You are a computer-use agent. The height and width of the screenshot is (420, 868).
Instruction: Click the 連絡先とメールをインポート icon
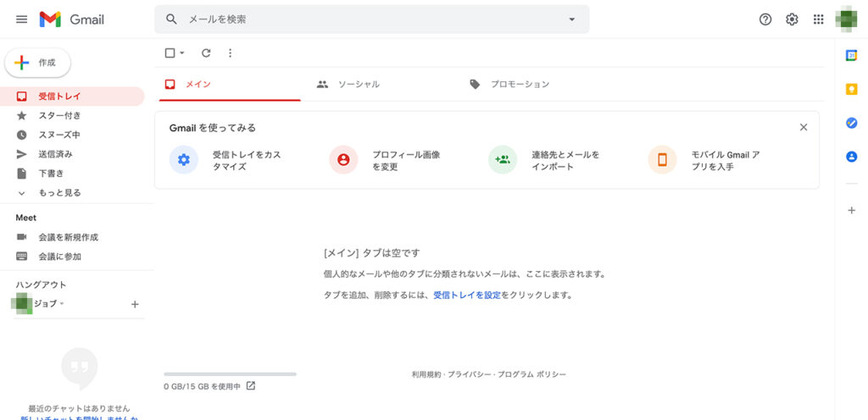(x=503, y=160)
